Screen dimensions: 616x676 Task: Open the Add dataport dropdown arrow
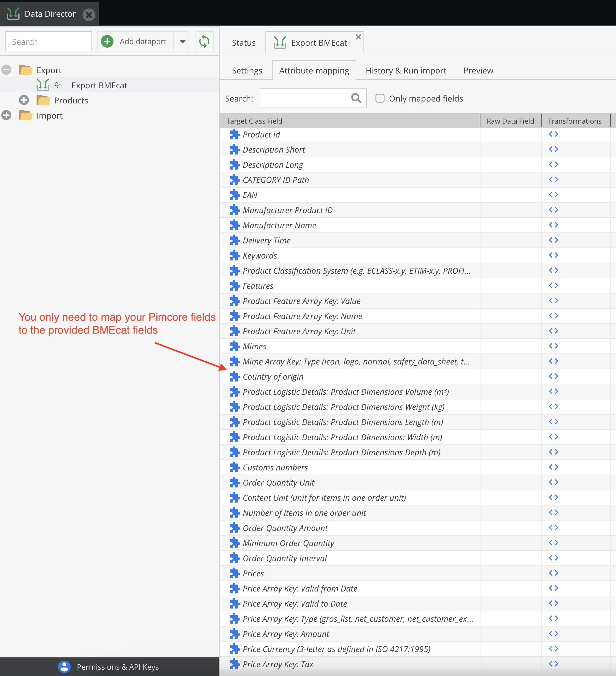182,42
